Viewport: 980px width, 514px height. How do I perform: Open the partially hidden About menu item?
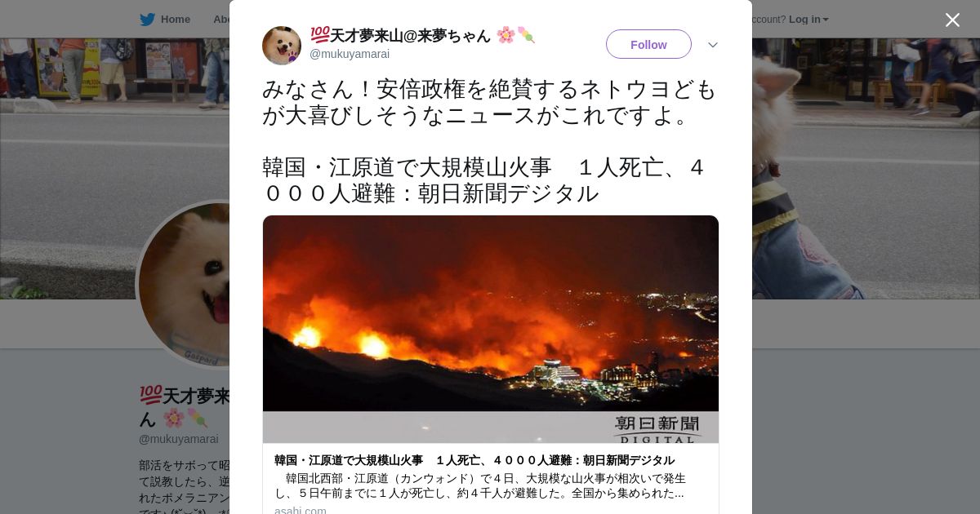221,20
